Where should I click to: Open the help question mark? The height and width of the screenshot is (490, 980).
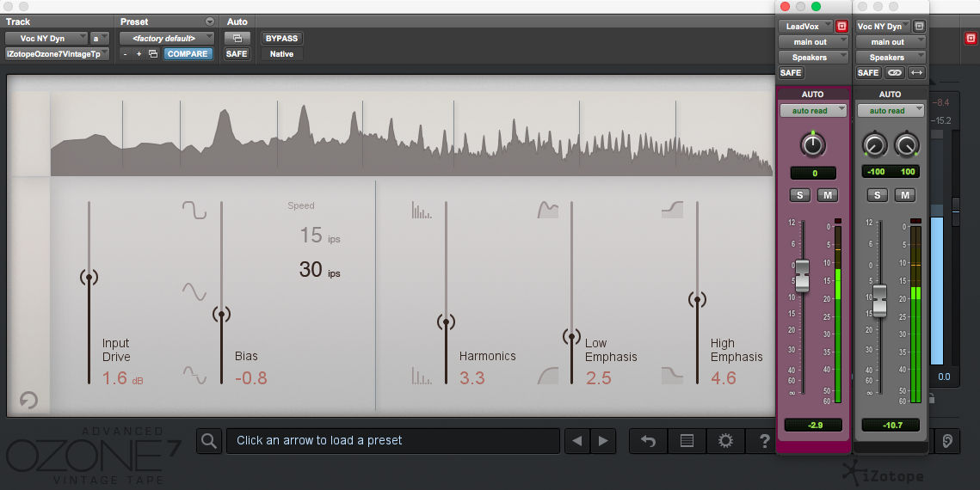pyautogui.click(x=764, y=441)
